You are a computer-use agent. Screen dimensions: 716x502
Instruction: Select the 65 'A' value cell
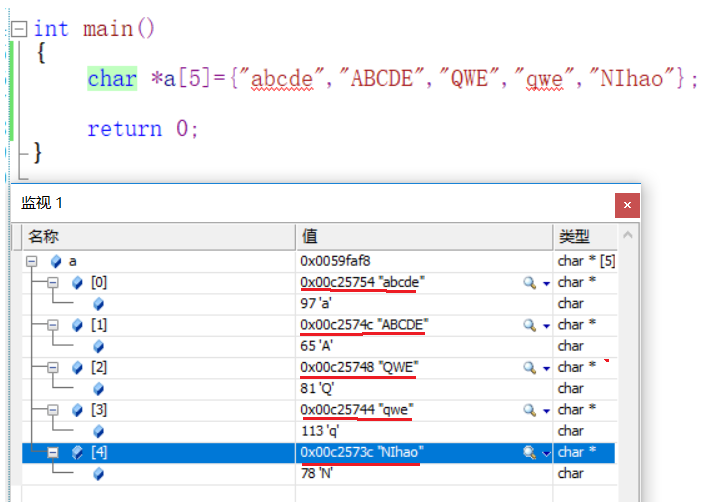425,347
